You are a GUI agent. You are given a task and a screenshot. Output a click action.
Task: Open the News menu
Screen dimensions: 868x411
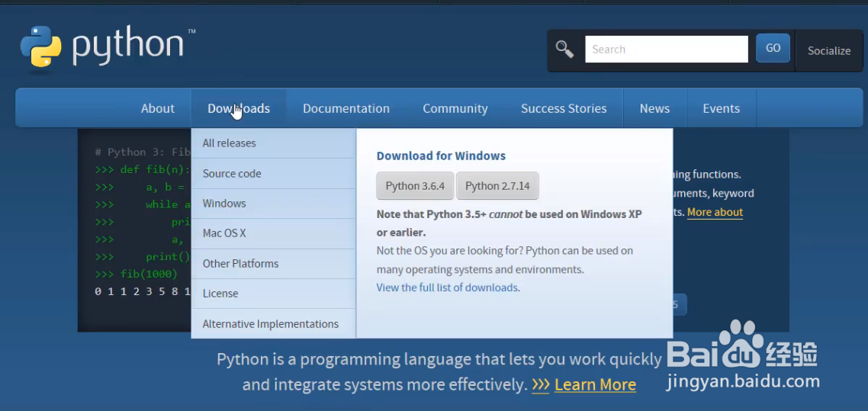[655, 108]
